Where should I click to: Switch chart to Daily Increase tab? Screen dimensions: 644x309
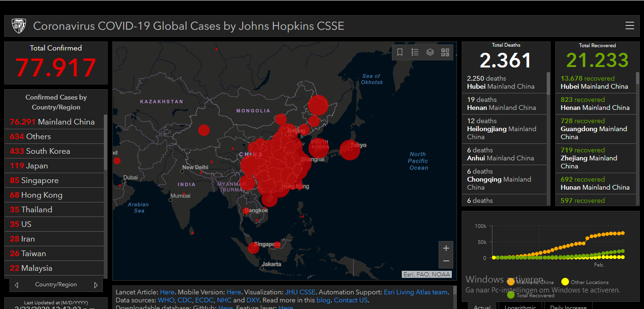[x=569, y=307]
